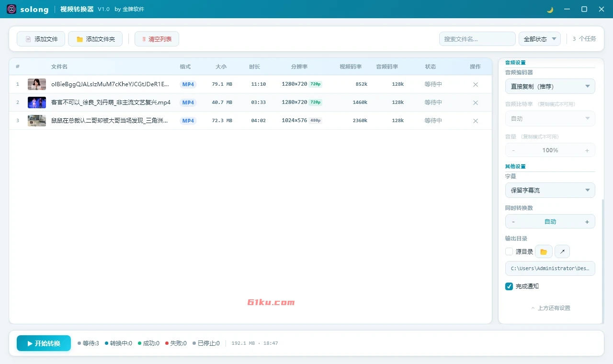
Task: Click the 时长 column header
Action: pyautogui.click(x=254, y=67)
